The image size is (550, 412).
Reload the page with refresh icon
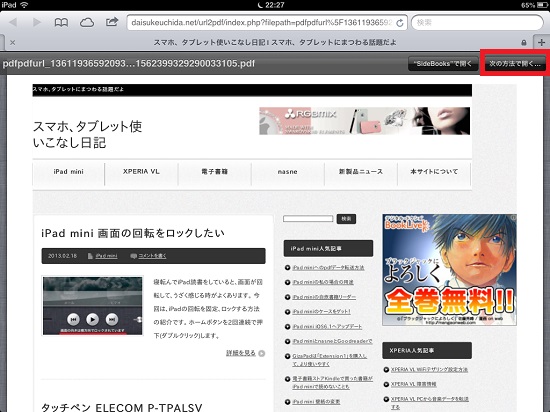pyautogui.click(x=400, y=23)
